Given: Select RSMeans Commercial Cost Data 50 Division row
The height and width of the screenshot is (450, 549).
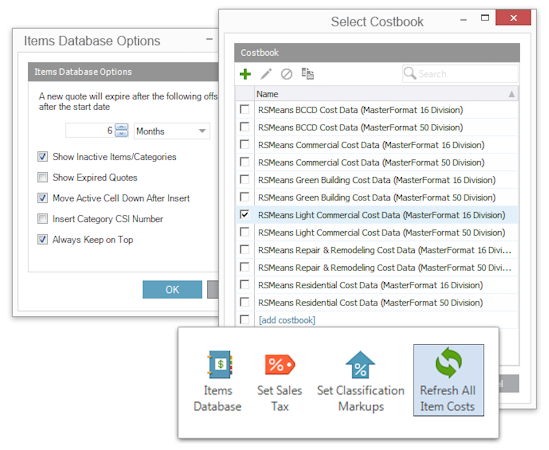Looking at the screenshot, I should pyautogui.click(x=377, y=162).
